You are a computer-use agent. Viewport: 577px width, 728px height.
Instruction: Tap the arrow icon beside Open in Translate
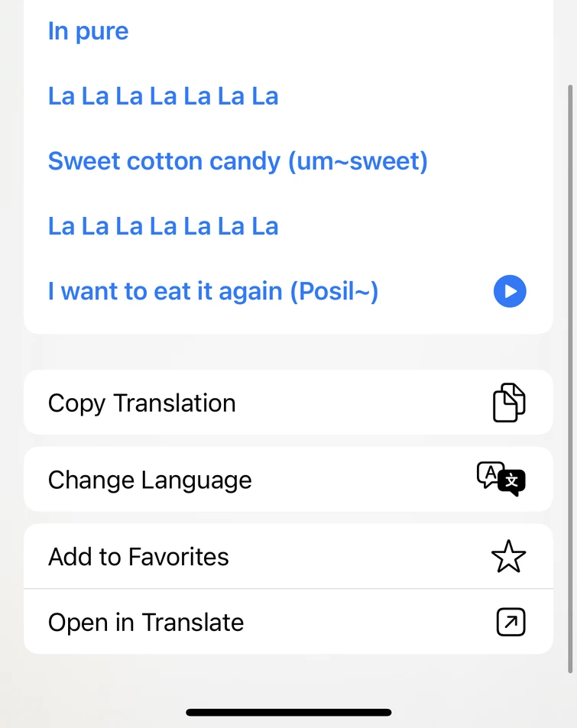point(509,622)
